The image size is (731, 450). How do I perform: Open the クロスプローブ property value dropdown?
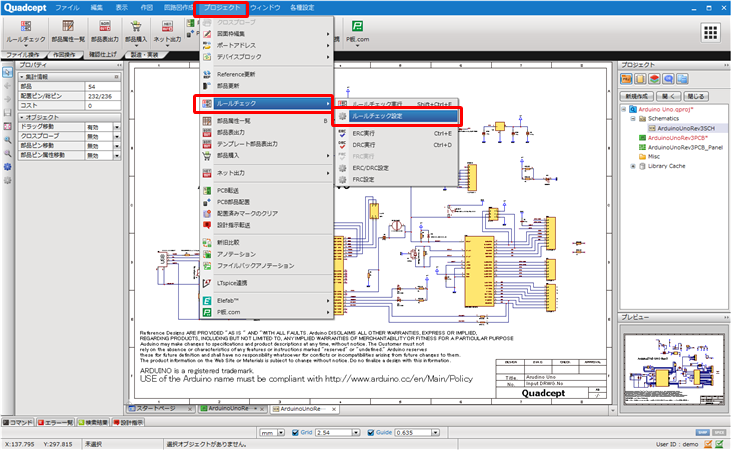pyautogui.click(x=117, y=136)
